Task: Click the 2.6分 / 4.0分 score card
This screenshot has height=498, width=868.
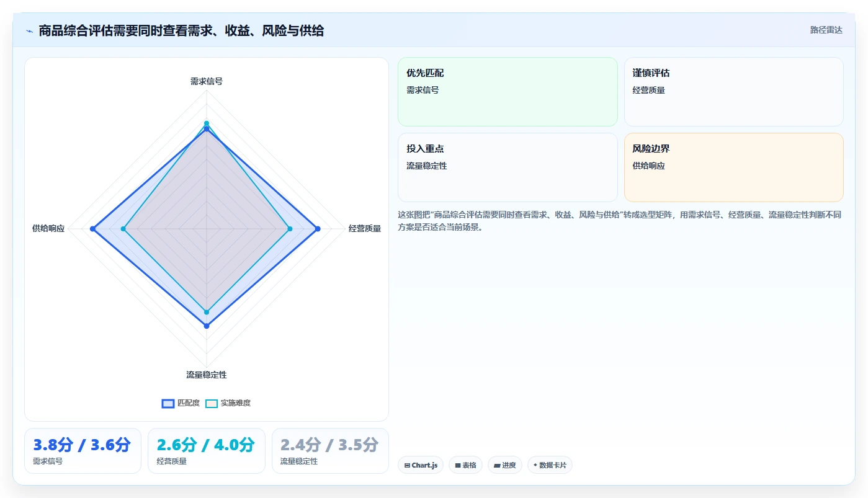Action: pos(206,451)
